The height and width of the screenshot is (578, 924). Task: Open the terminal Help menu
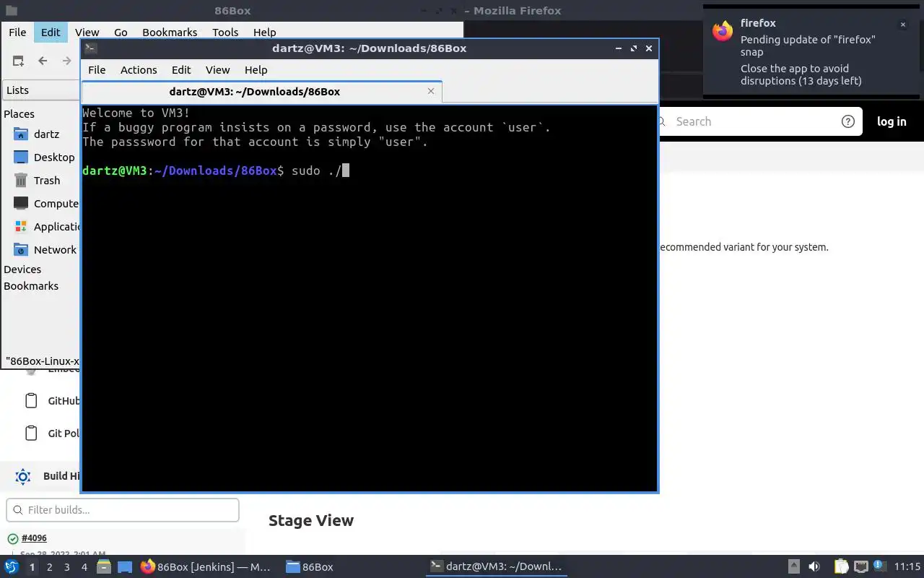(256, 70)
